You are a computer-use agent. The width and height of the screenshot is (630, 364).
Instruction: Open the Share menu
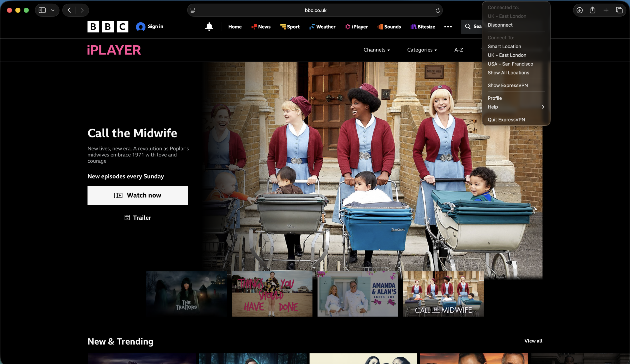pyautogui.click(x=593, y=10)
